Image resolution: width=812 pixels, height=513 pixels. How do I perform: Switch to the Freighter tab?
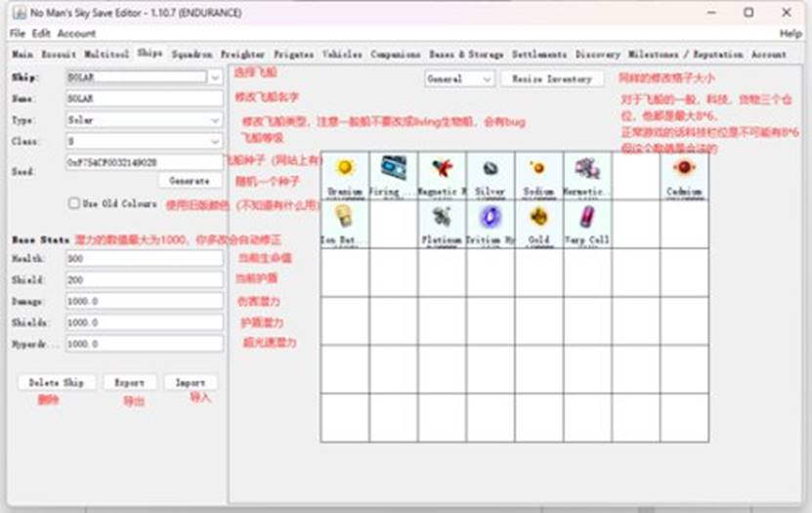pyautogui.click(x=243, y=55)
